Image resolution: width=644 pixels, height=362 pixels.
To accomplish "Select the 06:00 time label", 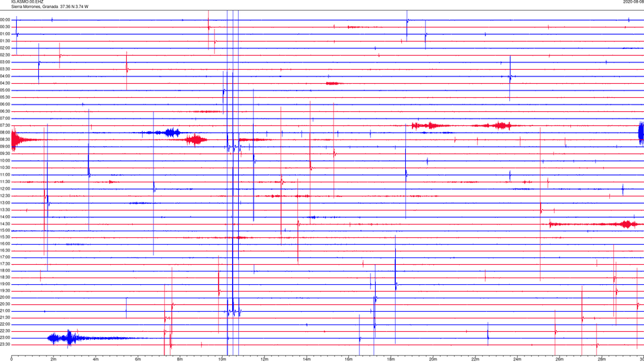I will point(5,105).
